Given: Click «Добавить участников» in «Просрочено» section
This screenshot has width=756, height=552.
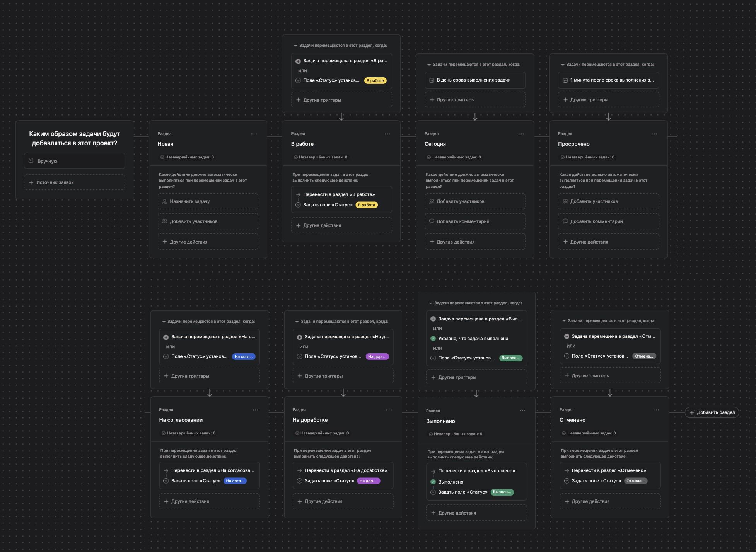Looking at the screenshot, I should [609, 201].
